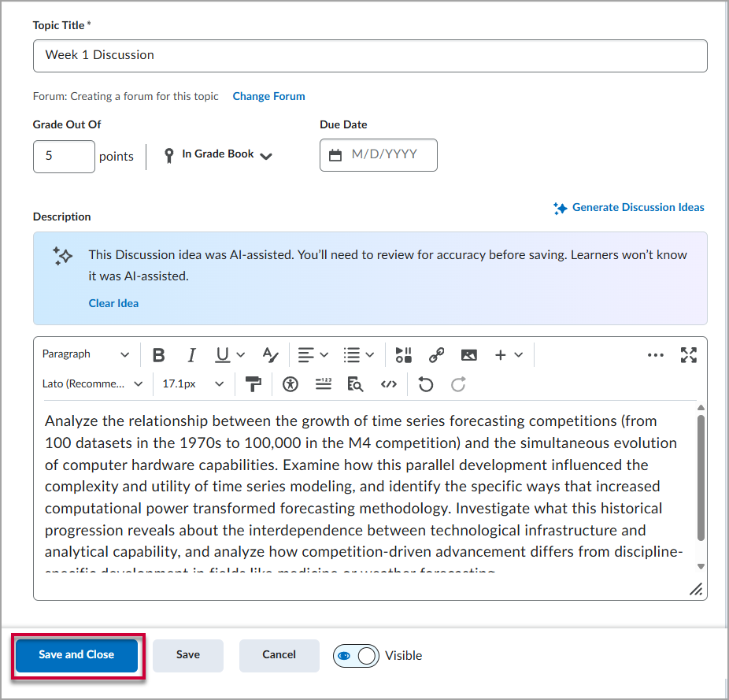Open the text color picker

[x=270, y=355]
